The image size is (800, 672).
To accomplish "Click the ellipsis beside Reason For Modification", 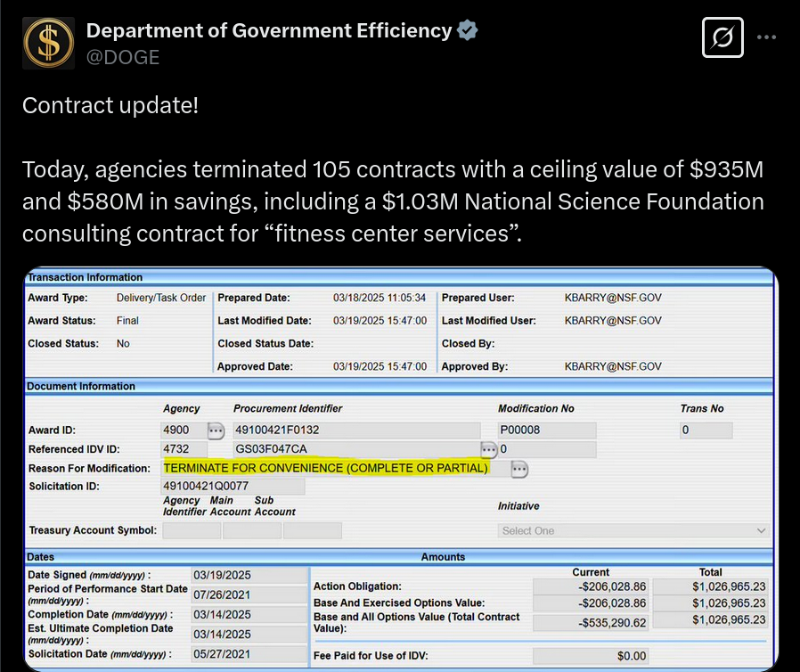I will point(519,469).
